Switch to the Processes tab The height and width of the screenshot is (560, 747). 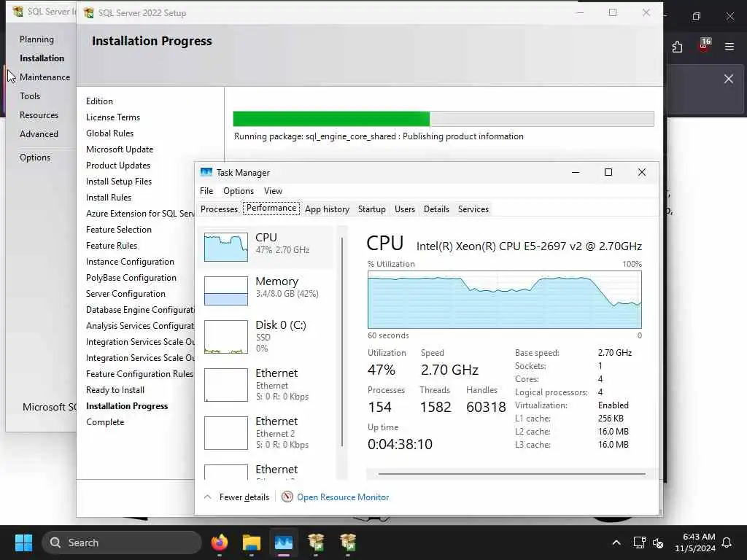[219, 209]
